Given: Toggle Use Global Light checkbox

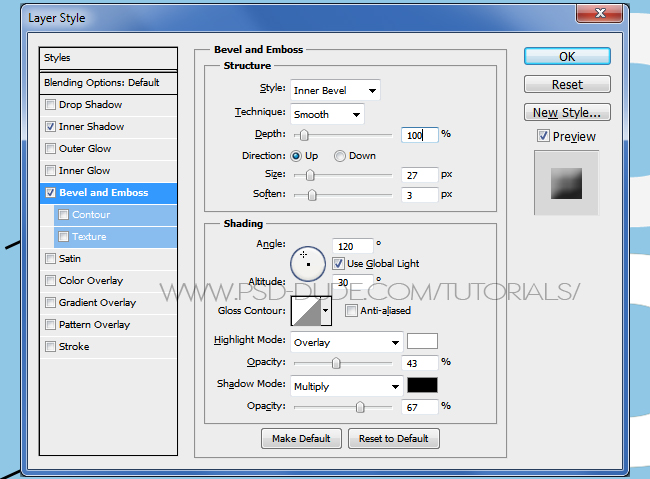Looking at the screenshot, I should click(338, 263).
